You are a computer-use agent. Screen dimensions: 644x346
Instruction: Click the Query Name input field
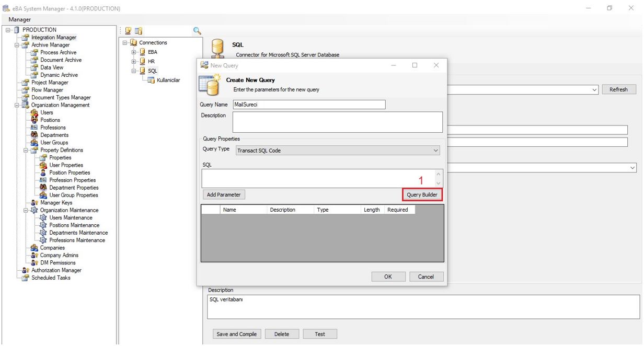pos(309,105)
